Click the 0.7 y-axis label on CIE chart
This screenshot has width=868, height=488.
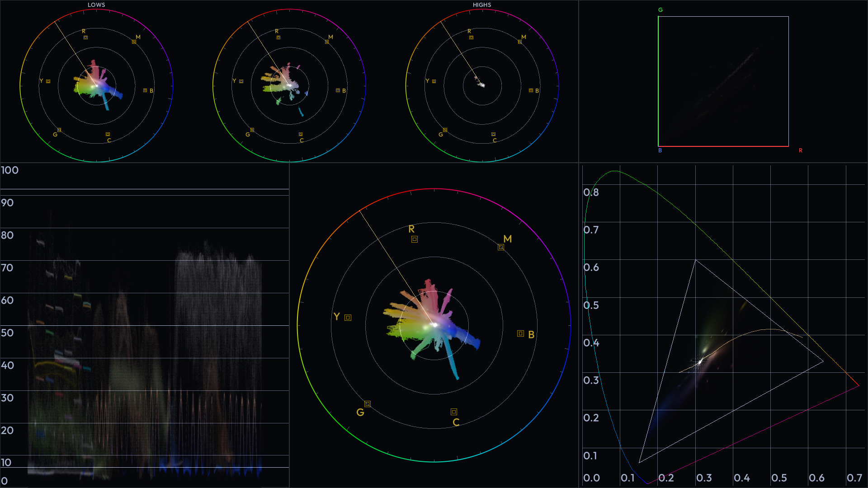[x=591, y=230]
